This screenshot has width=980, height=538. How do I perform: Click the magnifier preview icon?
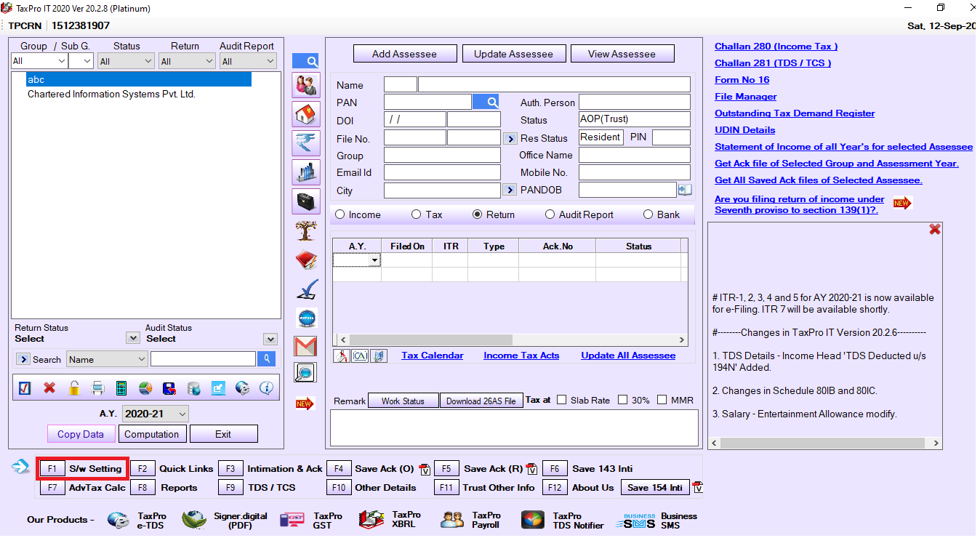pyautogui.click(x=305, y=373)
